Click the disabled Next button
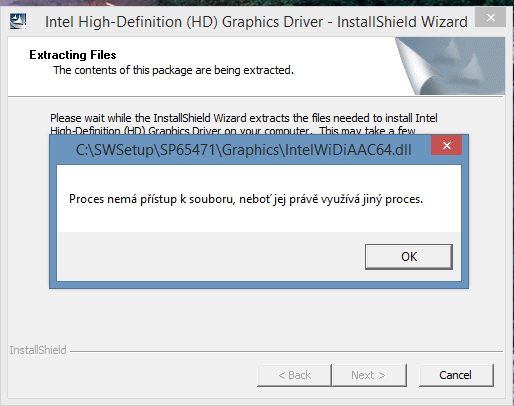Viewport: 514px width, 406px height. (x=369, y=375)
